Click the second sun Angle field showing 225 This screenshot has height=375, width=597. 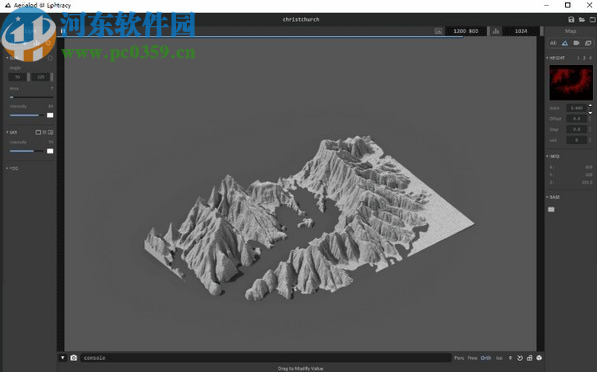click(41, 77)
